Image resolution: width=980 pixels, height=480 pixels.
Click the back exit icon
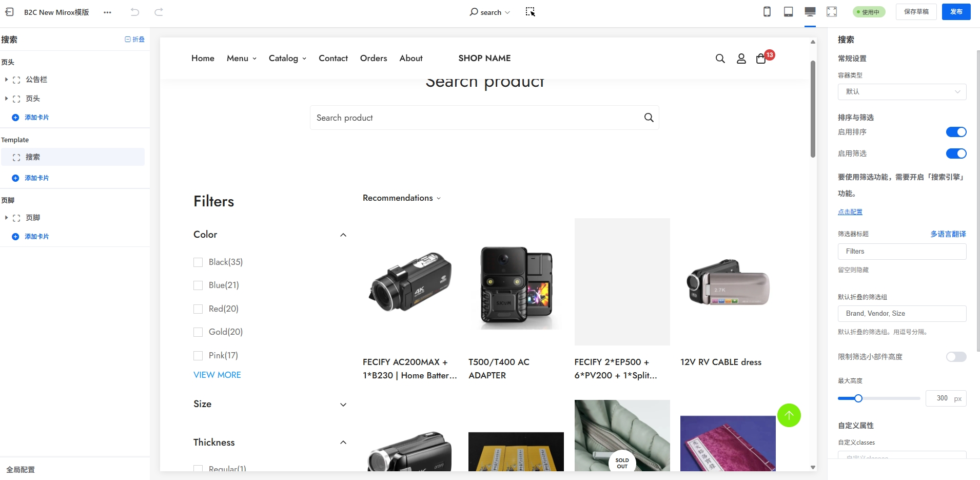pyautogui.click(x=9, y=12)
